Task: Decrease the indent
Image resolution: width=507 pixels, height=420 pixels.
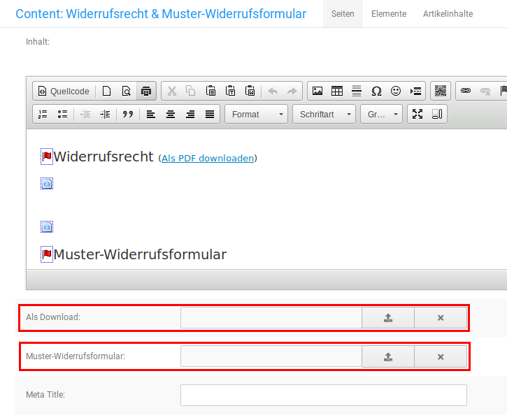Action: [85, 115]
